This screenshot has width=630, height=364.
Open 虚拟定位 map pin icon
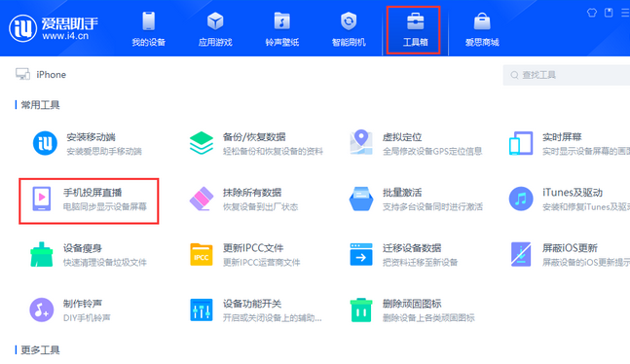point(361,142)
